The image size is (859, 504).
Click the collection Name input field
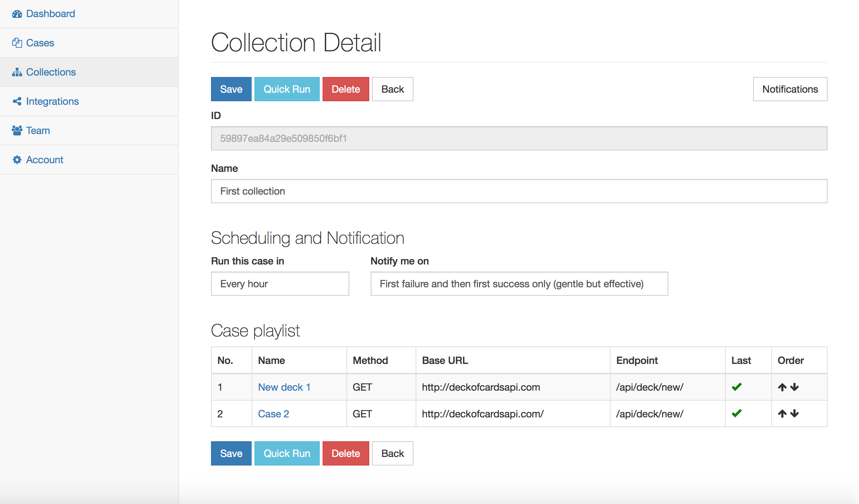[519, 191]
